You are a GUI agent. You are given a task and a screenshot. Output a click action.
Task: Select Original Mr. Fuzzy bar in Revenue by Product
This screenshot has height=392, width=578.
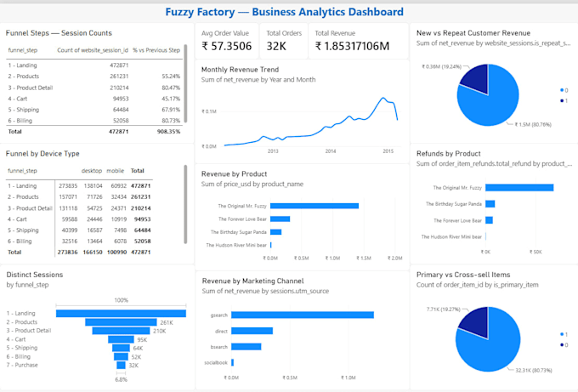click(314, 206)
